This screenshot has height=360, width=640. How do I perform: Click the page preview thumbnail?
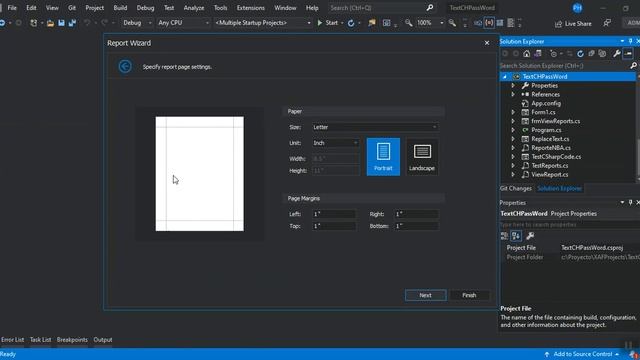tap(200, 173)
